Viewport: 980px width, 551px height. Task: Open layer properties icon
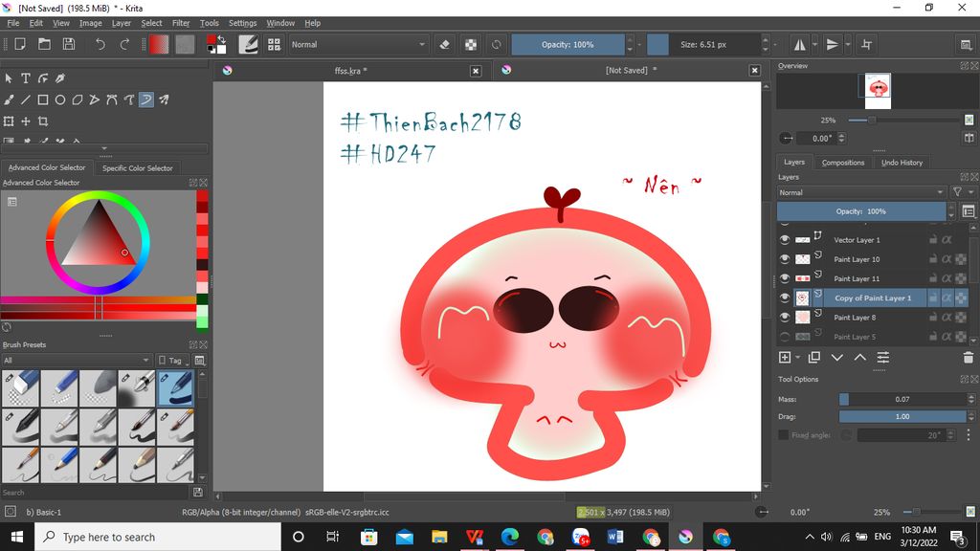[882, 358]
